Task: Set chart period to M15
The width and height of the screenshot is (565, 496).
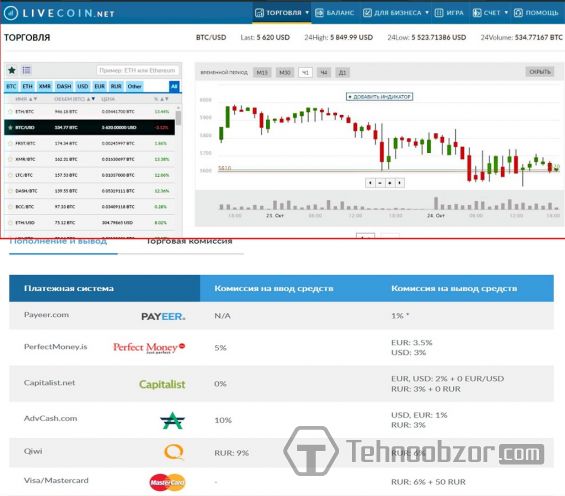Action: (262, 72)
